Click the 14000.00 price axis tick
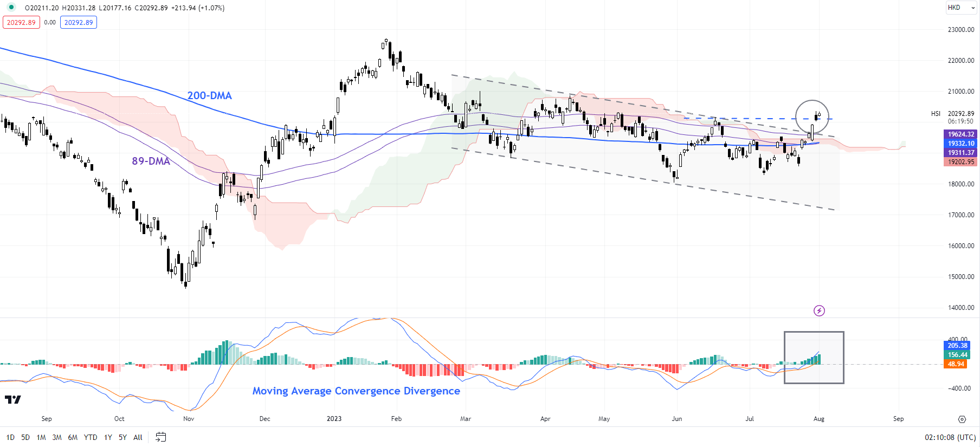The height and width of the screenshot is (447, 980). (x=961, y=308)
